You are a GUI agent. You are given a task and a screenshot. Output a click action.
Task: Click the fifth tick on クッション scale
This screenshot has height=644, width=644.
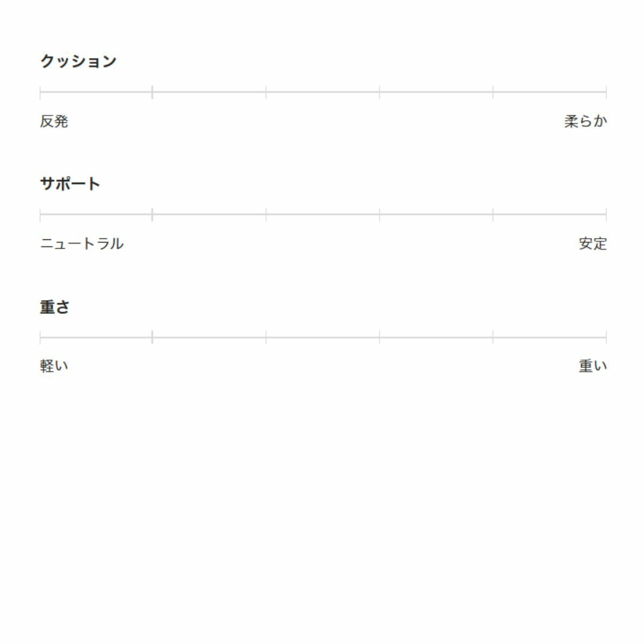pos(493,92)
